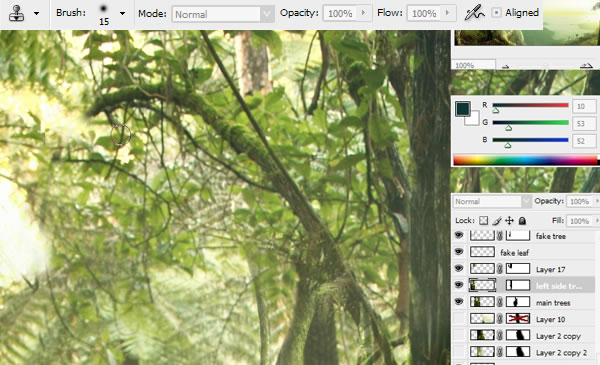Click the Layer 2 copy 2 mask link icon

(x=500, y=352)
